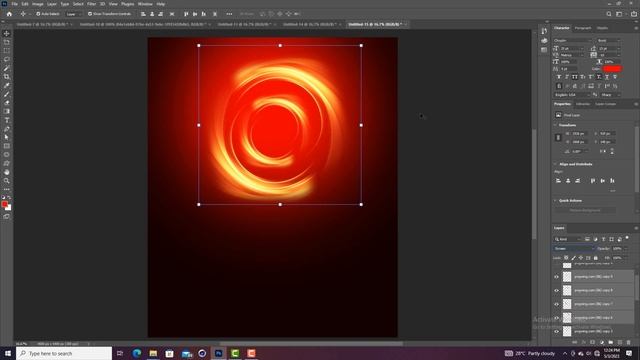Select the Hand tool
The width and height of the screenshot is (640, 360).
7,172
